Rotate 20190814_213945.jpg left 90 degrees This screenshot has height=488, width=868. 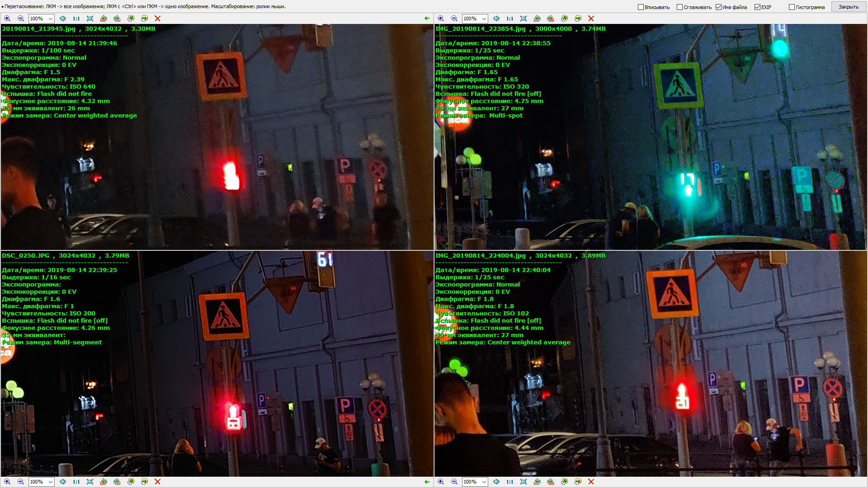[104, 19]
